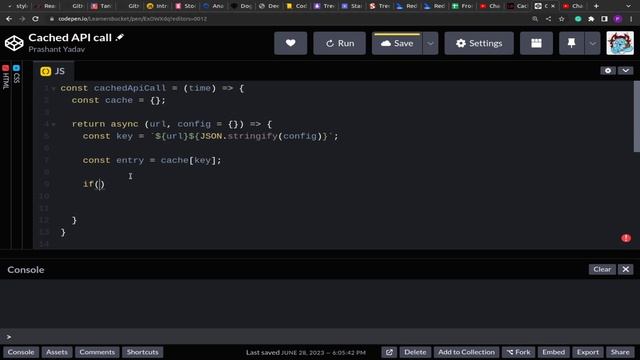Viewport: 640px width, 360px height.
Task: Toggle the Console panel button
Action: pyautogui.click(x=21, y=352)
